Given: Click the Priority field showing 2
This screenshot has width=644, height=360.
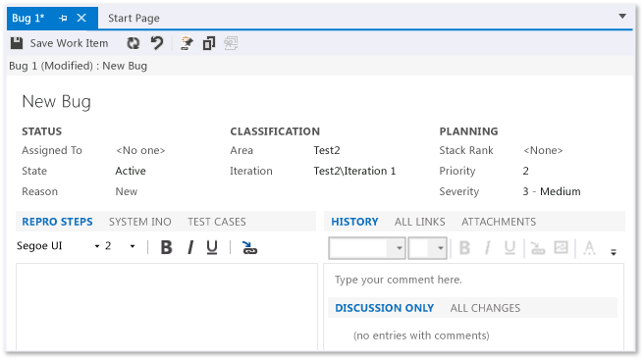Looking at the screenshot, I should pyautogui.click(x=526, y=171).
